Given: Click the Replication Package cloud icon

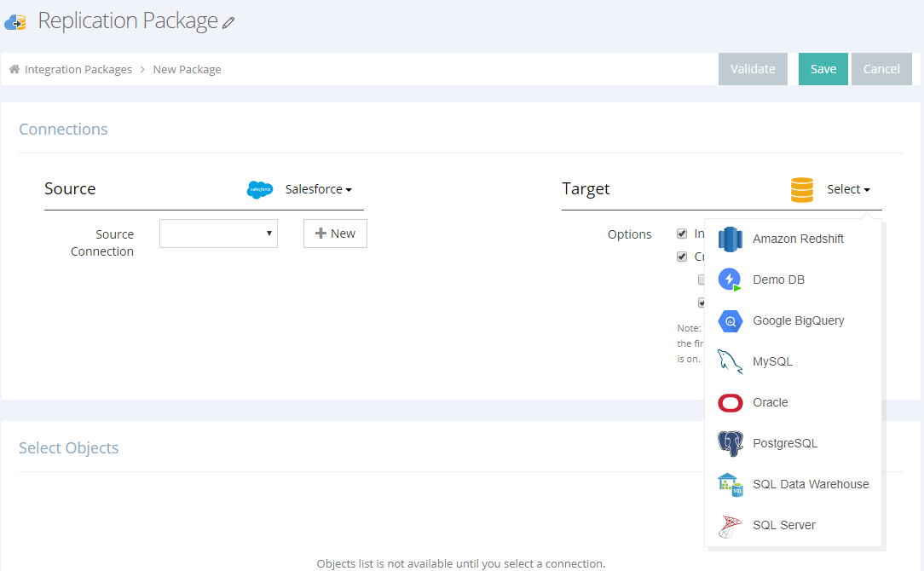Looking at the screenshot, I should [x=15, y=22].
